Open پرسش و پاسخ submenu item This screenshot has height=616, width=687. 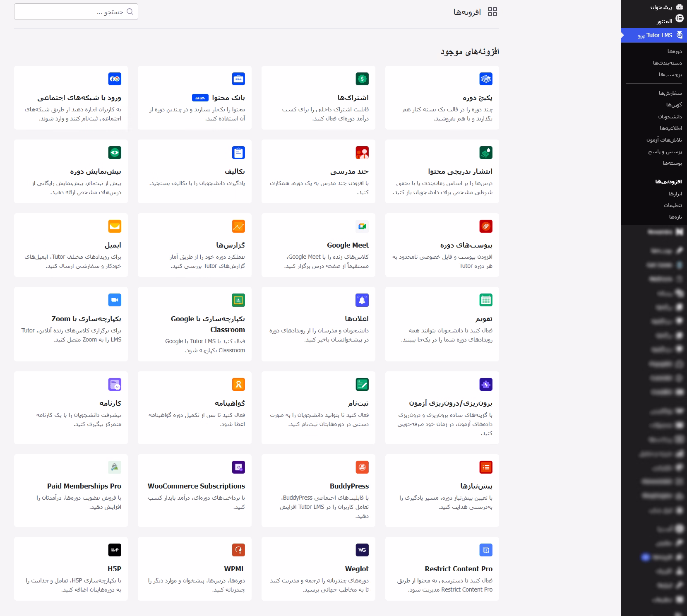[665, 152]
